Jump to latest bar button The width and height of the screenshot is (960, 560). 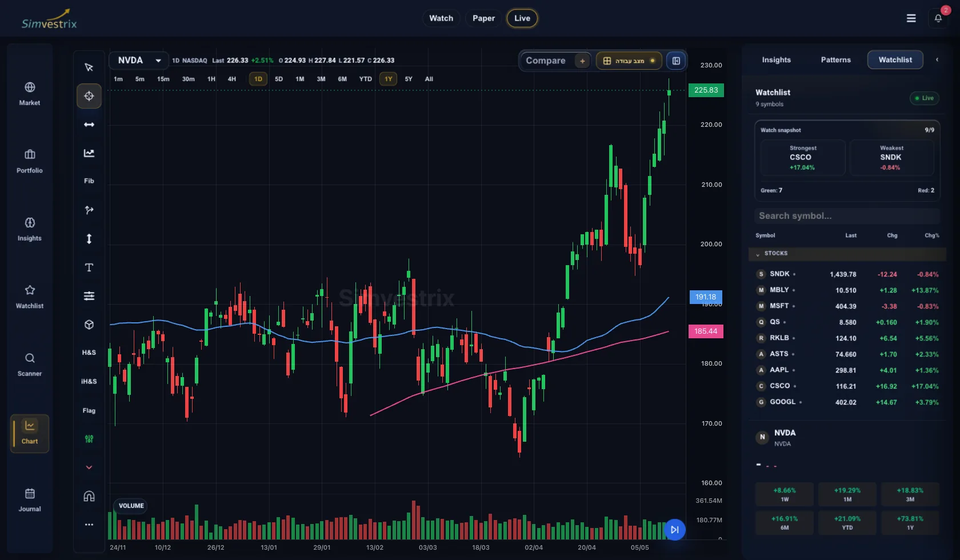pyautogui.click(x=675, y=530)
